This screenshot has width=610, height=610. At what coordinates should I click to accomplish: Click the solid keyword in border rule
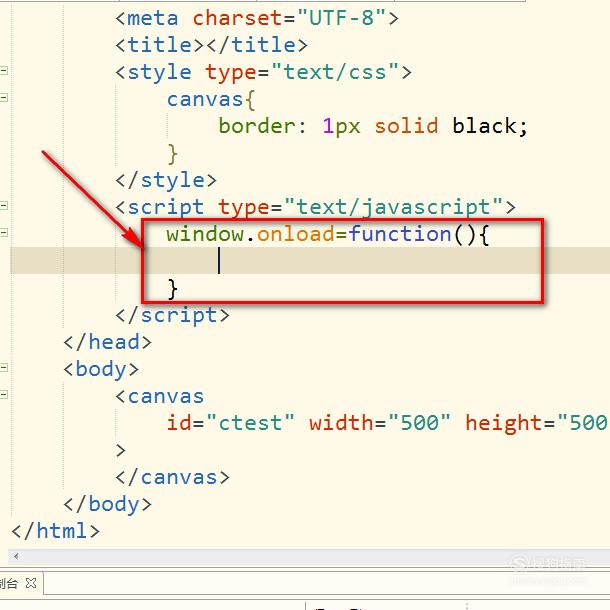(x=406, y=126)
